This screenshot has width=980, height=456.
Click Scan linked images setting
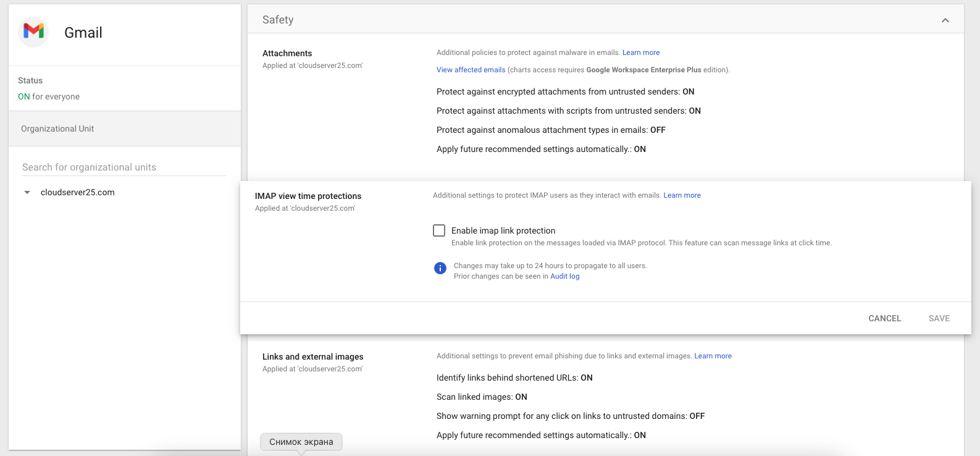pyautogui.click(x=482, y=397)
